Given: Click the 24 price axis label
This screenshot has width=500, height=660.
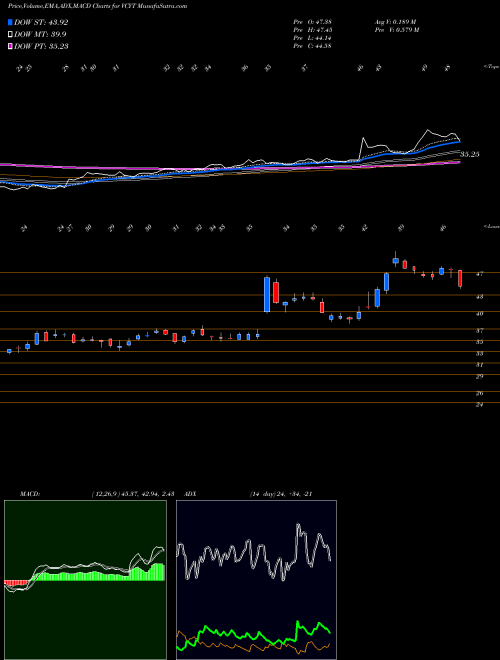Looking at the screenshot, I should pos(479,405).
